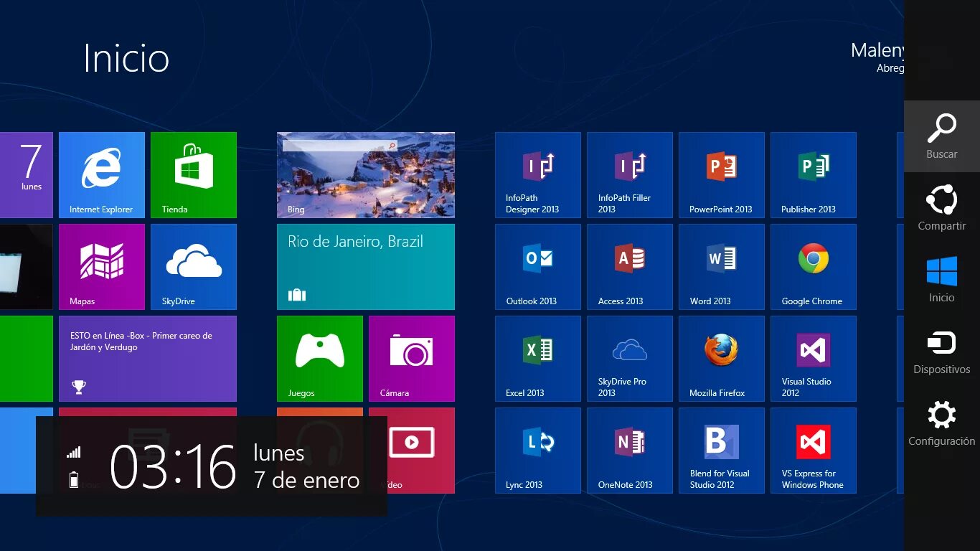Screen dimensions: 980x551
Task: Launch the Mapas tile
Action: point(102,267)
